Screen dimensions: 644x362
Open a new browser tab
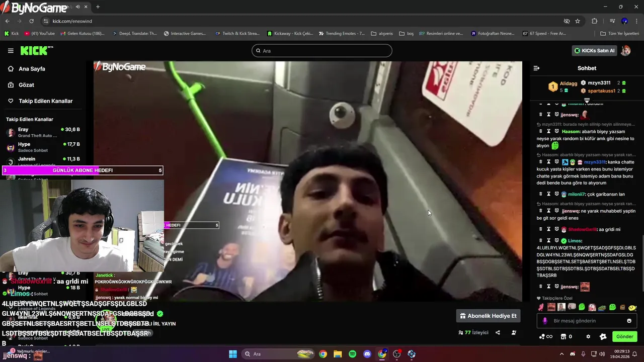[98, 7]
